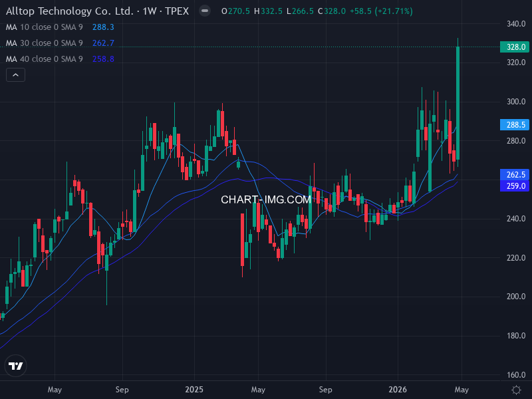Select the MA 10 close 0 SMA 9 indicator
Screen dimensions: 532x399
click(x=44, y=27)
